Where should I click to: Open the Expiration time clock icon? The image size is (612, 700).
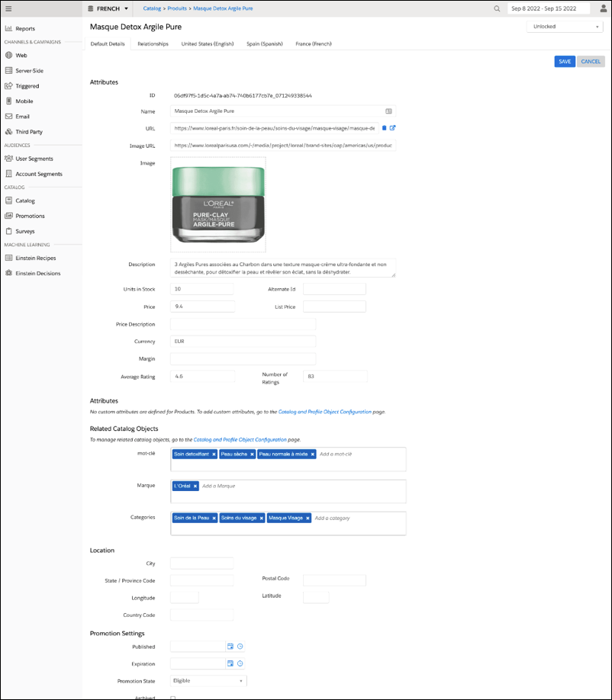click(x=240, y=664)
